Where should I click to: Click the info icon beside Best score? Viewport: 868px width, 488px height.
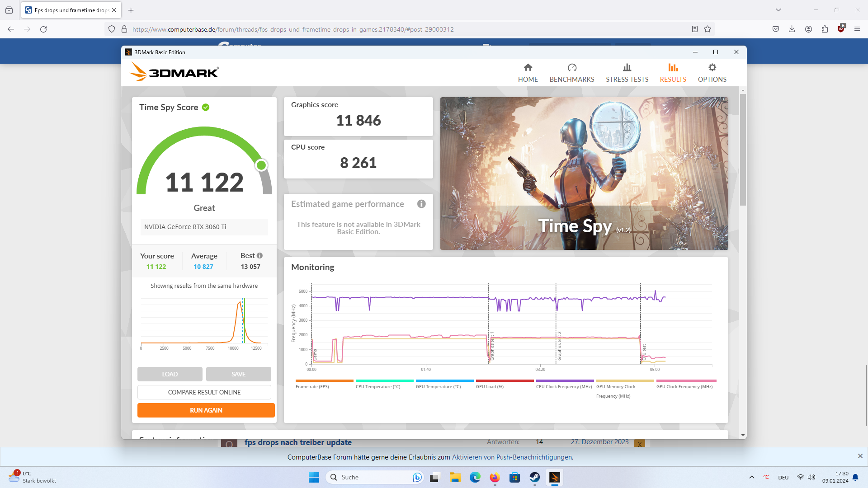tap(260, 256)
